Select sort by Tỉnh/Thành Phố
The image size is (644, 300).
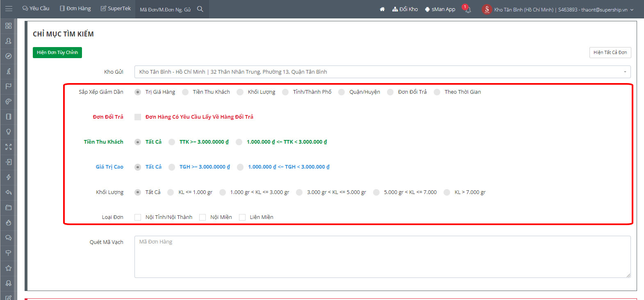[285, 92]
